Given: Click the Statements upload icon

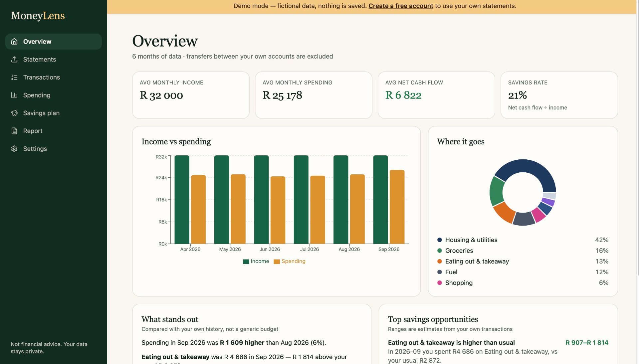Looking at the screenshot, I should tap(14, 59).
